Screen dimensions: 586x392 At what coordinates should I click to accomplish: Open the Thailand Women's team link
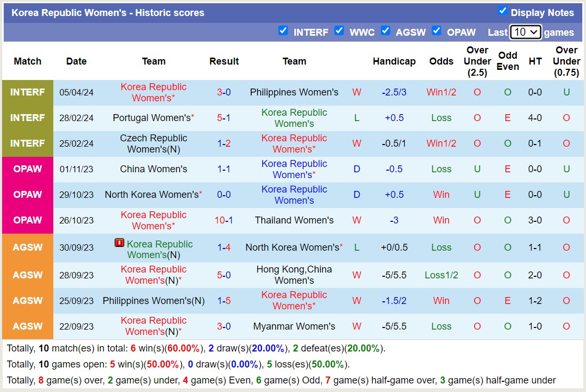[294, 220]
